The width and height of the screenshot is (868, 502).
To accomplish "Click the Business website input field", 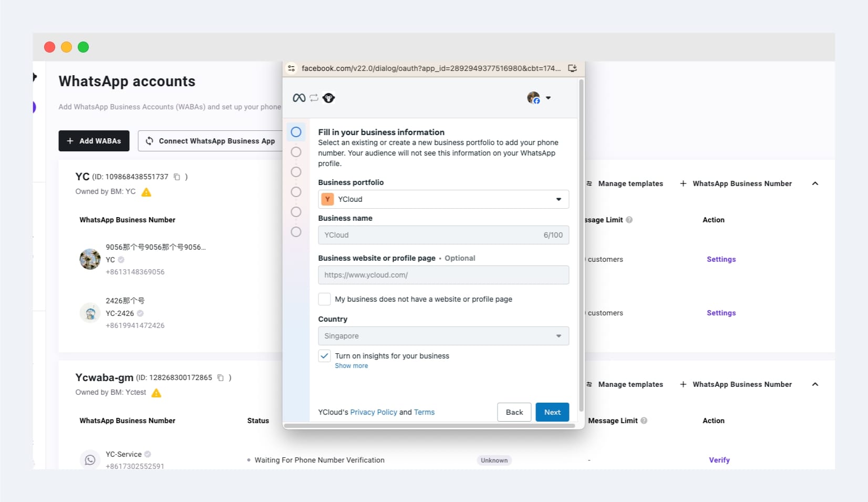I will [443, 275].
